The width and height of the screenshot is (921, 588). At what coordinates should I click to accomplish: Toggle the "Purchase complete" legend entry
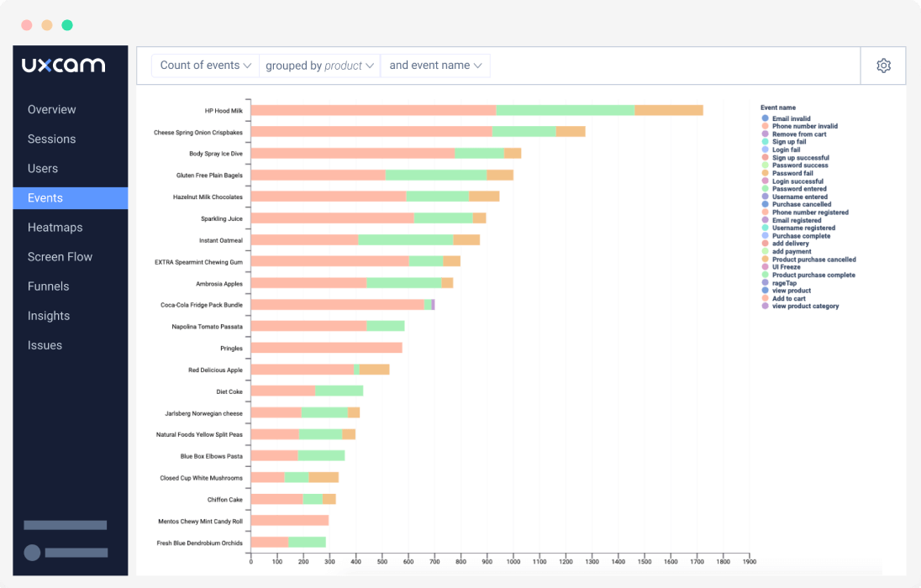(800, 235)
